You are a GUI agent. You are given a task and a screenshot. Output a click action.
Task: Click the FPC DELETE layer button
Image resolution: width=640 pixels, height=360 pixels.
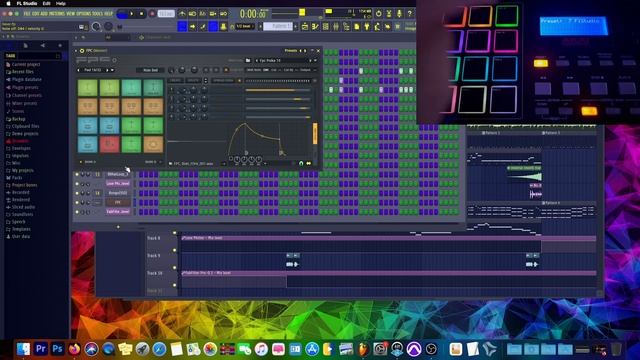(x=193, y=80)
